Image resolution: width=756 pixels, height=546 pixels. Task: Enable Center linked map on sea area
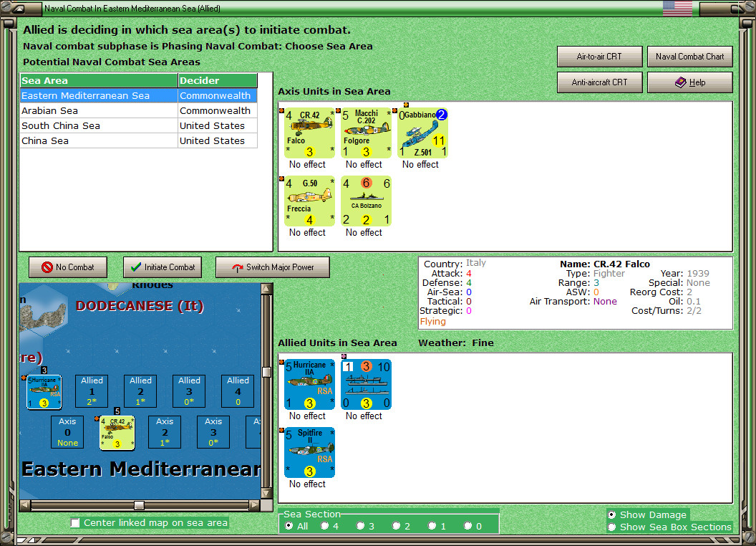pyautogui.click(x=75, y=523)
